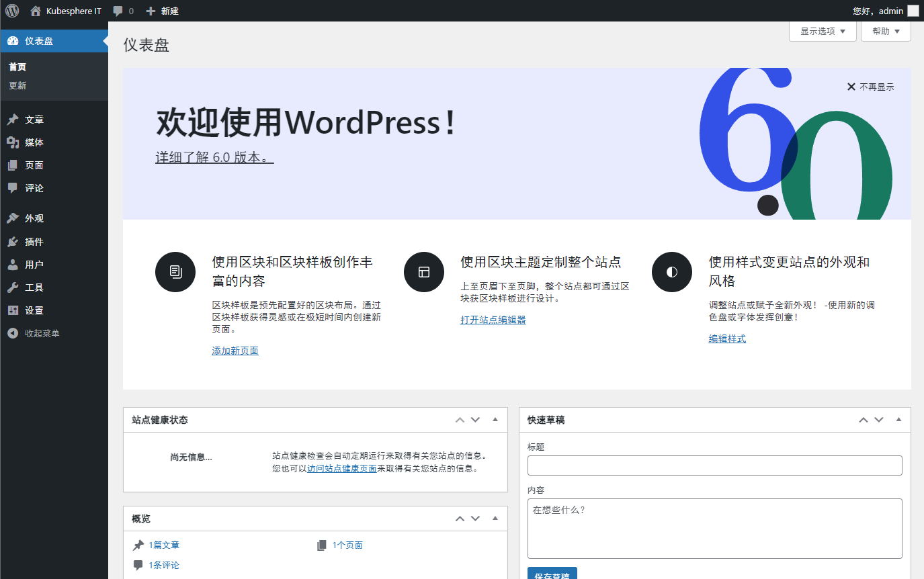Click the 设置 settings icon in sidebar
924x579 pixels.
pyautogui.click(x=13, y=310)
